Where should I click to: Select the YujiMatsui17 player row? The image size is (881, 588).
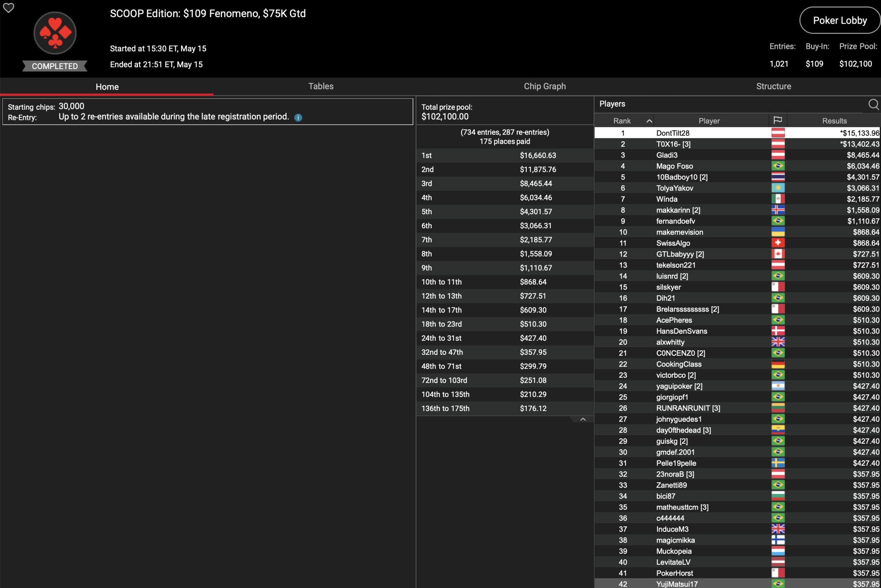click(x=677, y=584)
